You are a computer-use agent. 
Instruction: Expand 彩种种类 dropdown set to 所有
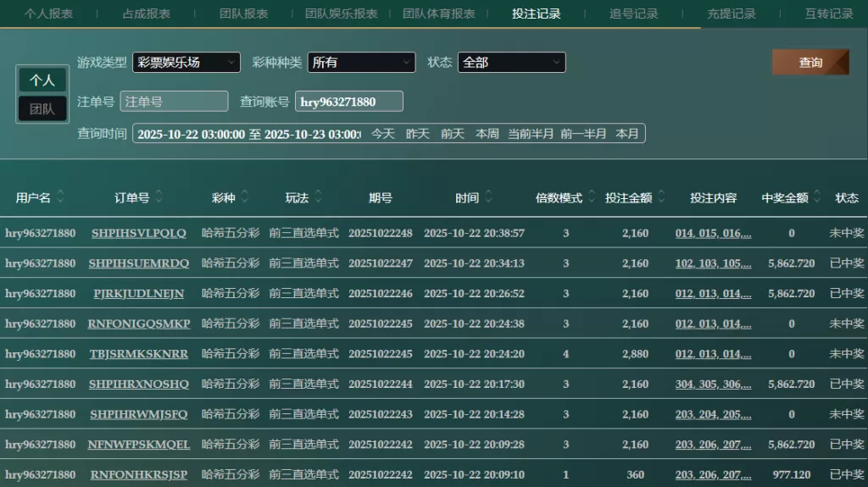tap(361, 63)
